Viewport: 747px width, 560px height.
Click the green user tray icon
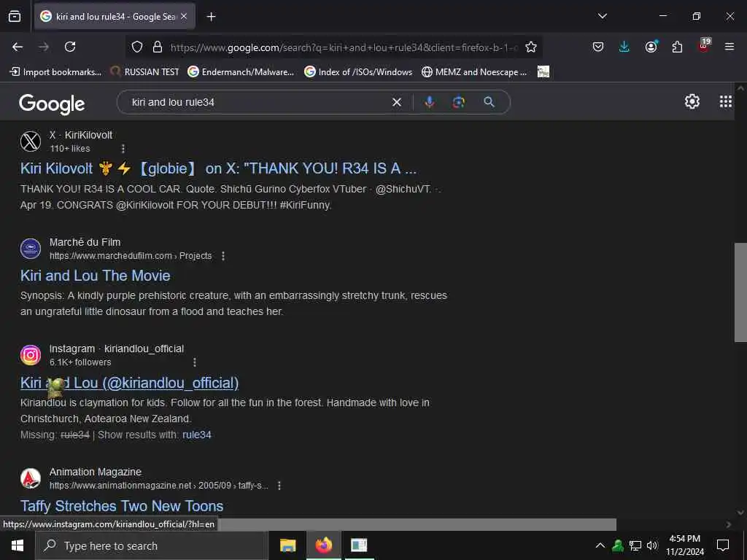pos(618,545)
